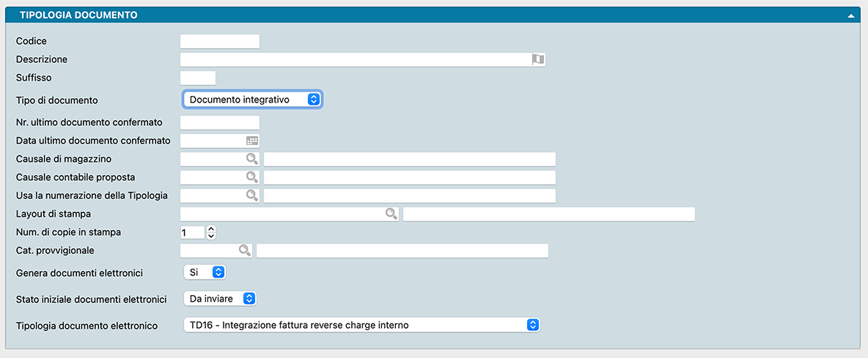Open lookup for Usa la numerazione della Tipologia
868x358 pixels.
point(251,195)
